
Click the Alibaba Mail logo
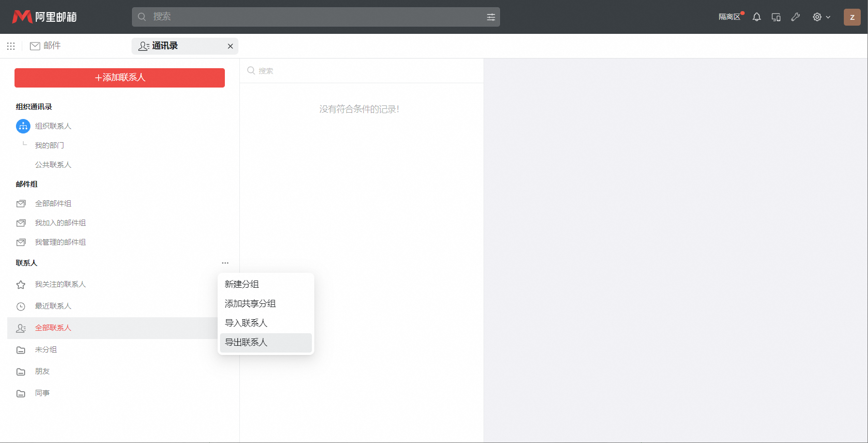click(x=44, y=16)
